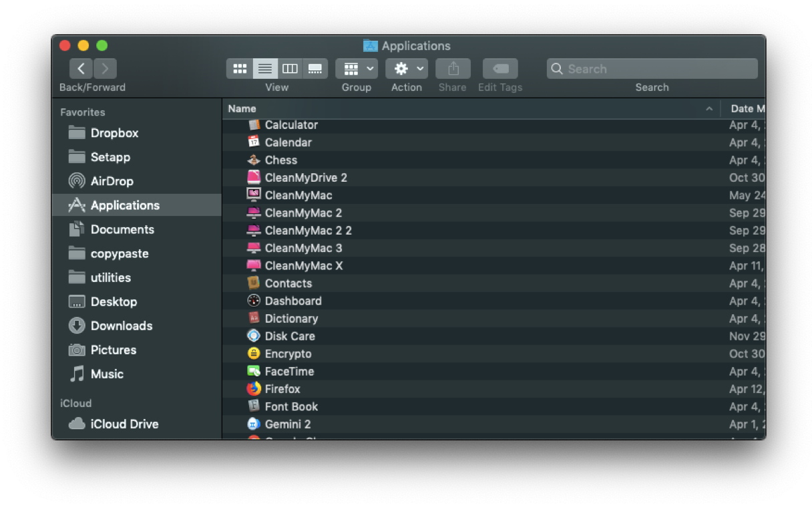This screenshot has height=508, width=812.
Task: Click the Dictionary app icon
Action: click(254, 318)
